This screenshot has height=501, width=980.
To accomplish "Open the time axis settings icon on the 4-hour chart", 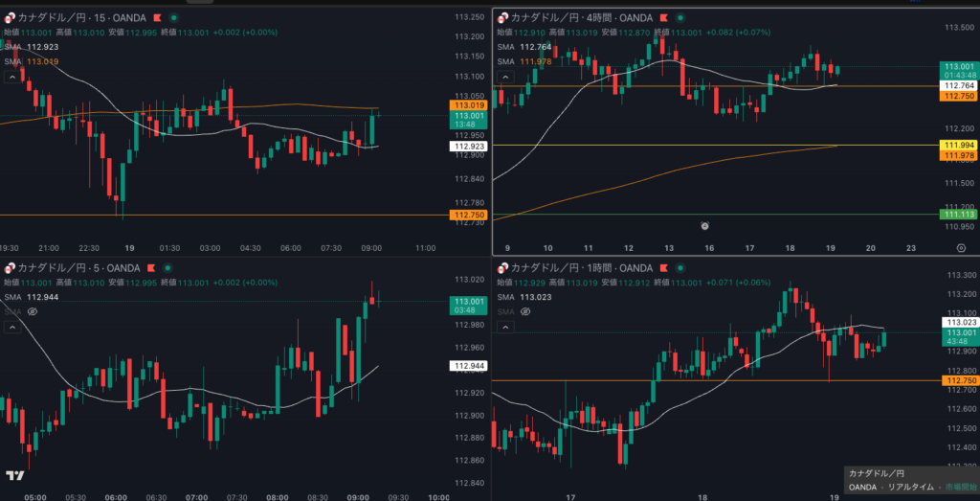I will pyautogui.click(x=960, y=247).
